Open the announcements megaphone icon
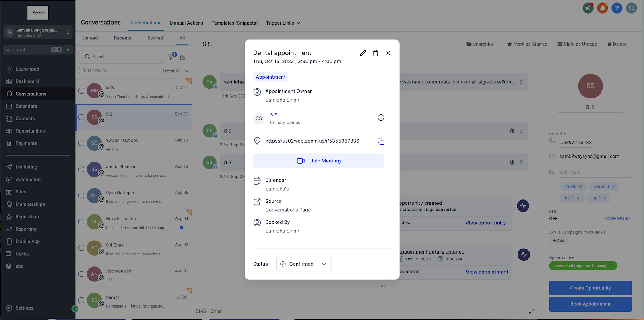644x320 pixels. (588, 8)
